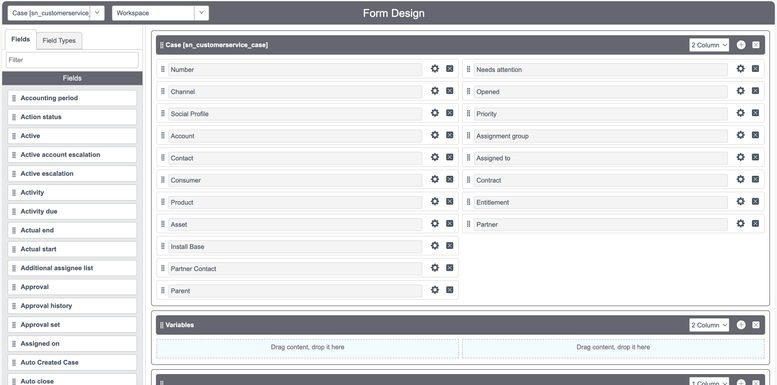The height and width of the screenshot is (385, 777).
Task: Select Active field in list
Action: (72, 136)
